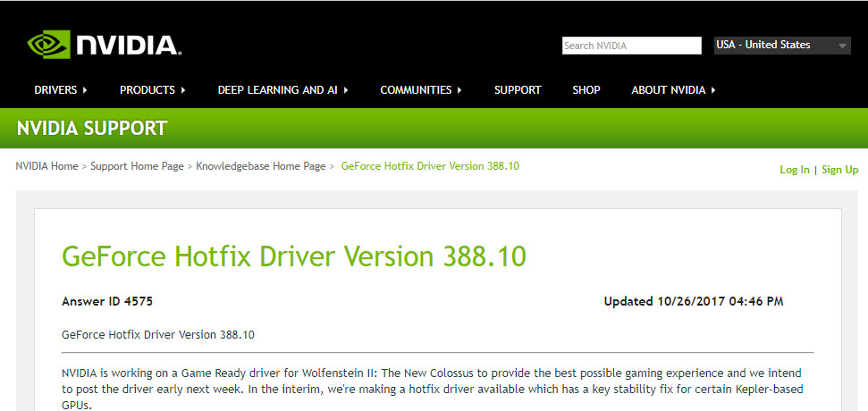The width and height of the screenshot is (868, 411).
Task: Select the Answer ID 4575 text
Action: tap(107, 302)
